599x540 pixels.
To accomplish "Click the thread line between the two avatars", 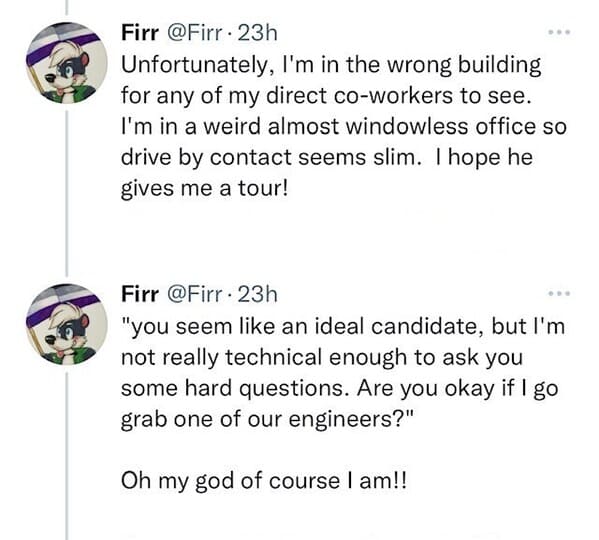I will coord(66,194).
